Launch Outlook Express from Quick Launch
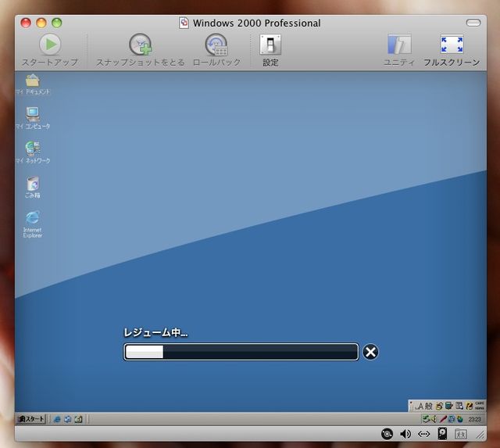 (68, 419)
